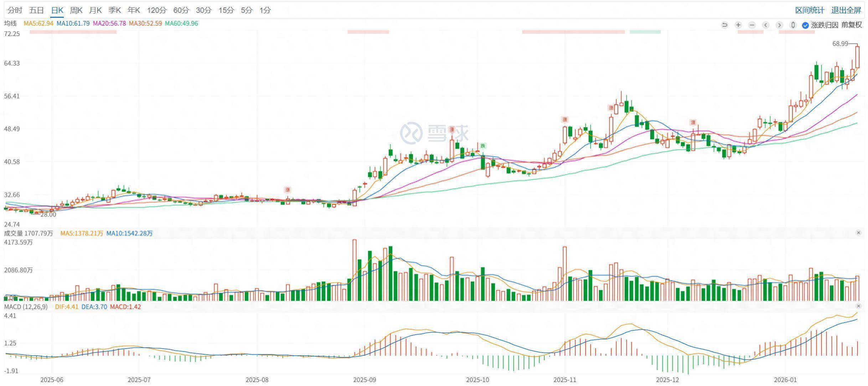Zoom out chart with minus icon
The image size is (868, 386).
pyautogui.click(x=752, y=25)
